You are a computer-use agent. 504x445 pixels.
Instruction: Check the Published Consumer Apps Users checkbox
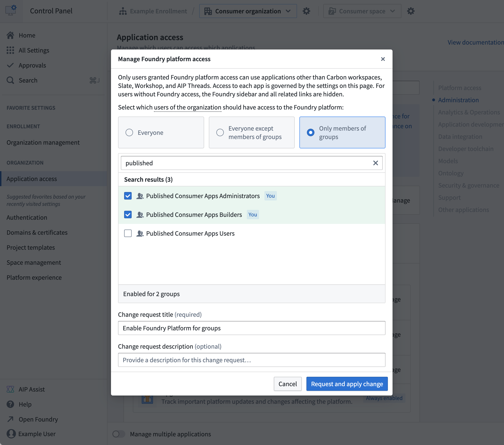pos(128,233)
